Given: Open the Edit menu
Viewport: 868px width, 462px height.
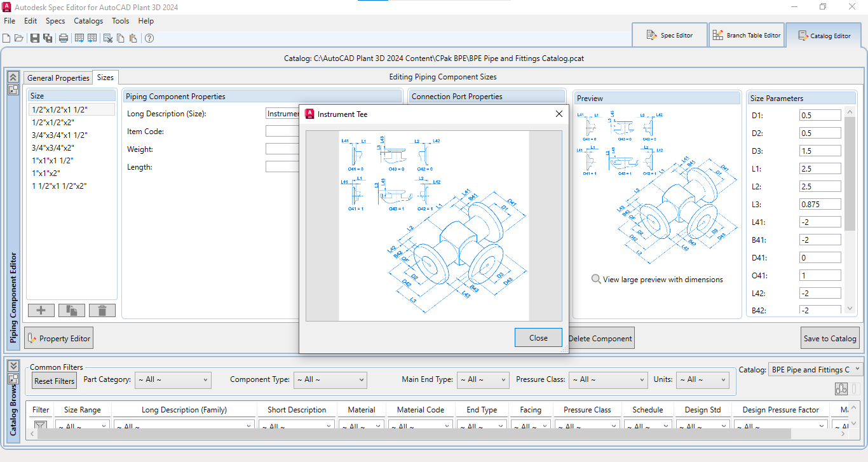Looking at the screenshot, I should pos(31,21).
